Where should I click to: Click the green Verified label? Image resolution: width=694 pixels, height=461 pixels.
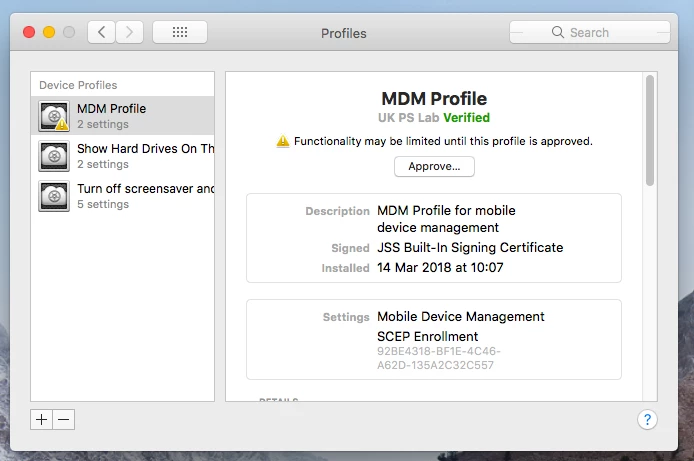point(467,118)
